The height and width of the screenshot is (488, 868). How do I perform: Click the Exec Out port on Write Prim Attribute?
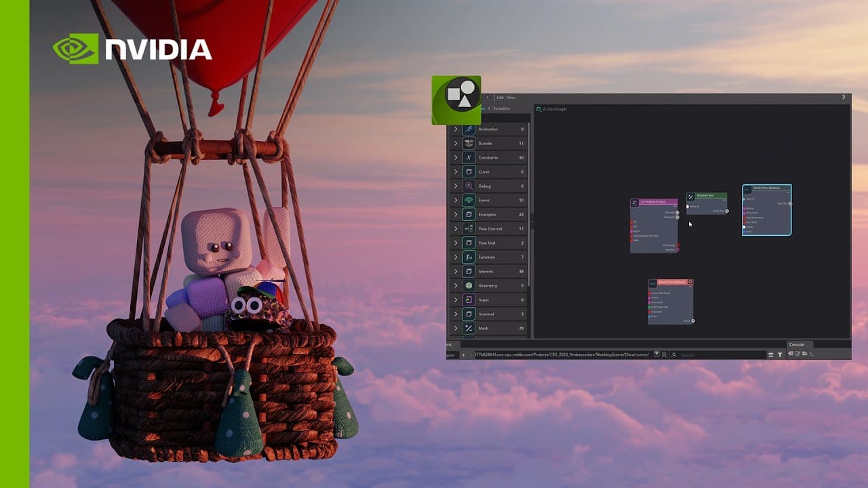click(x=790, y=203)
